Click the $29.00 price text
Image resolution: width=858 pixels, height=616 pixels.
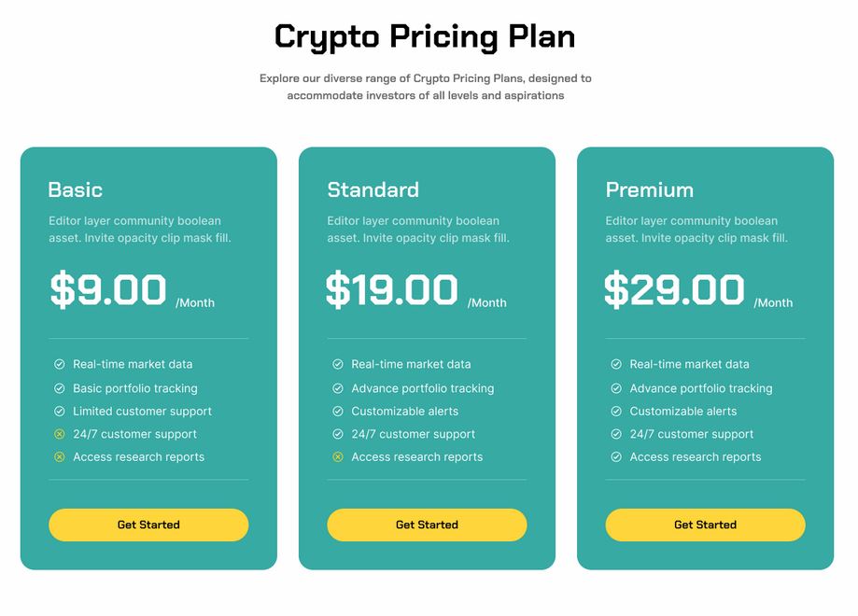[x=674, y=289]
